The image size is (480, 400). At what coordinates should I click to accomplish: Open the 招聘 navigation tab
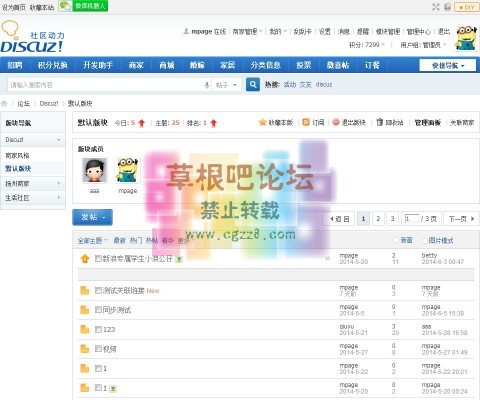click(x=15, y=65)
